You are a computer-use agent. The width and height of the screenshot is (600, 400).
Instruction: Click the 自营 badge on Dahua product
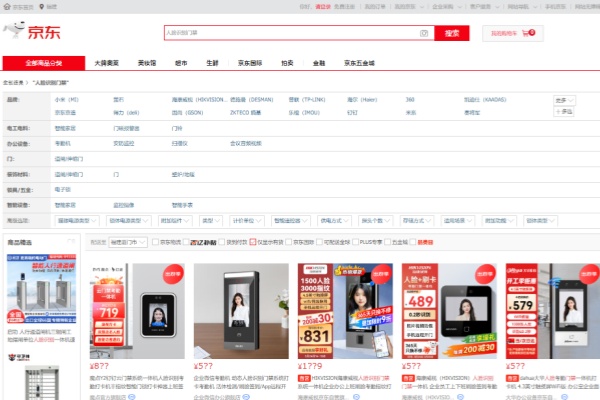pos(512,378)
